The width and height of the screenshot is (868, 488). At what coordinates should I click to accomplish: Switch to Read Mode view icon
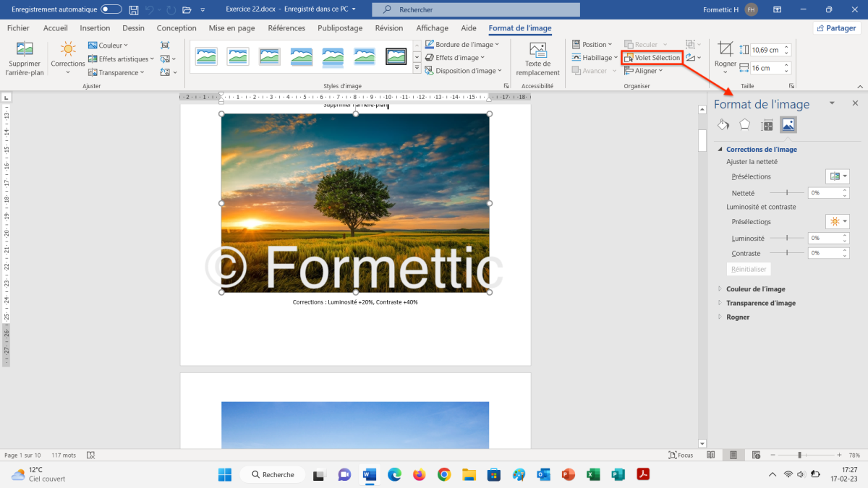tap(711, 455)
